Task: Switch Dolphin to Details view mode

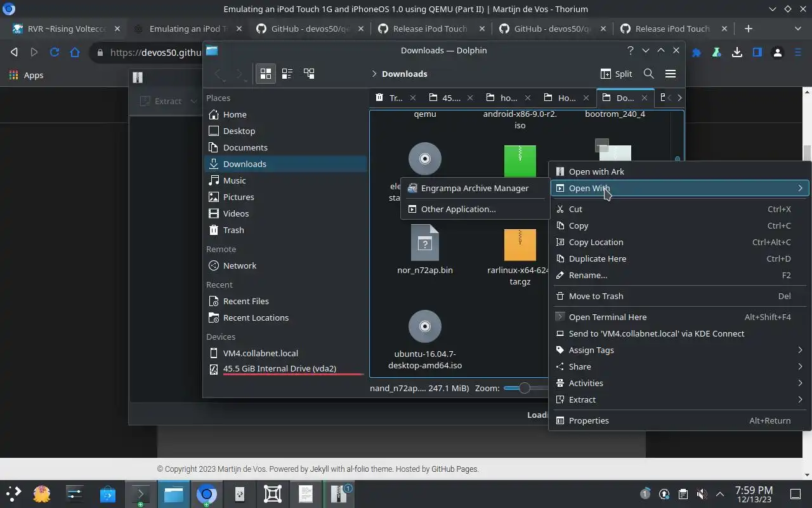Action: click(x=309, y=74)
